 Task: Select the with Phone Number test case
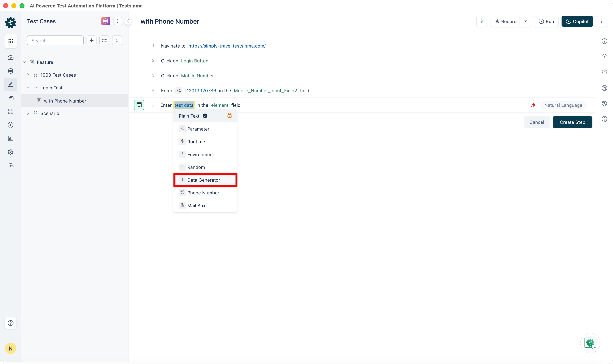point(74,101)
